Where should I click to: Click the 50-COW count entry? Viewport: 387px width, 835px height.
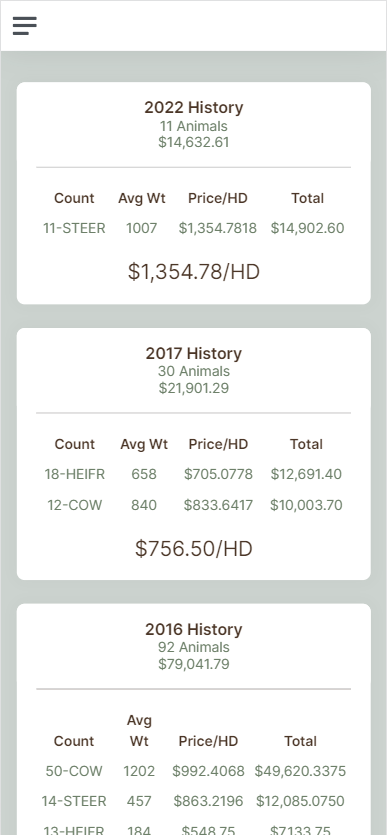pos(74,771)
